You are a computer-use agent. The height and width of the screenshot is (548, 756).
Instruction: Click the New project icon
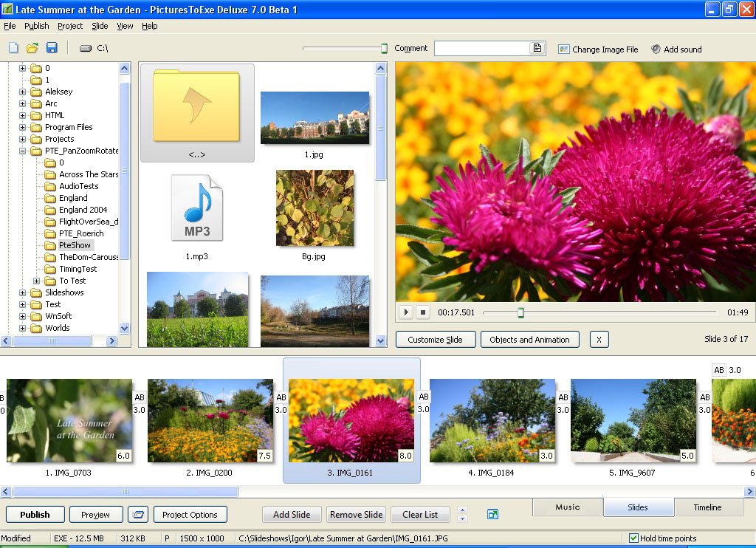13,48
